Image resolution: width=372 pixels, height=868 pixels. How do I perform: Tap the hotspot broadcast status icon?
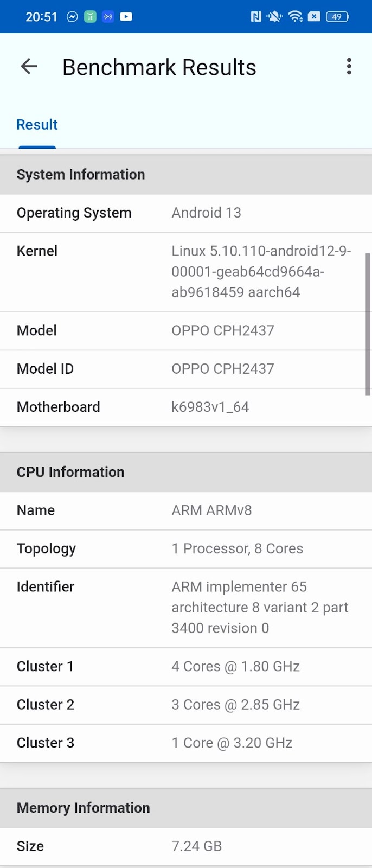tap(108, 17)
